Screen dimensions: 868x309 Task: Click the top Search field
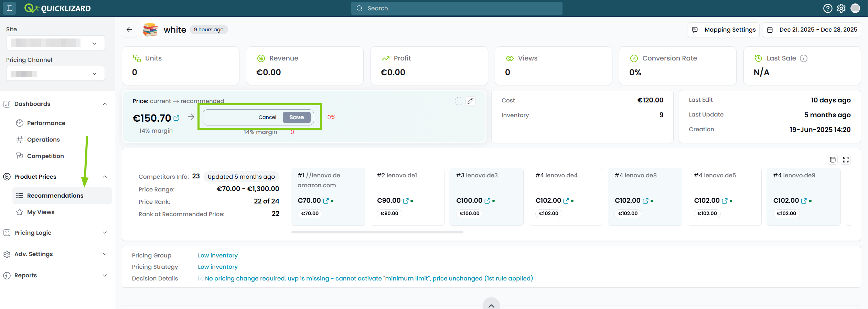457,8
